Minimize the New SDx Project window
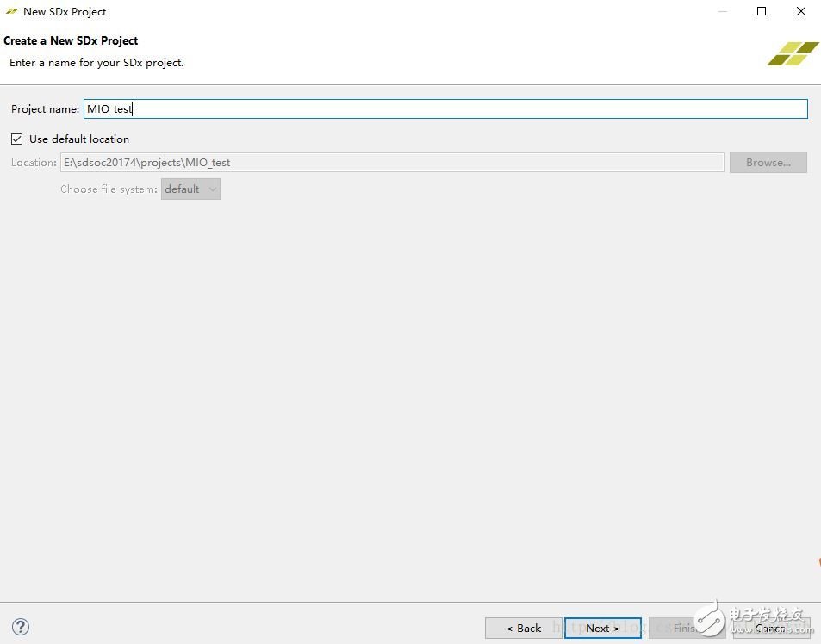821x644 pixels. click(721, 11)
